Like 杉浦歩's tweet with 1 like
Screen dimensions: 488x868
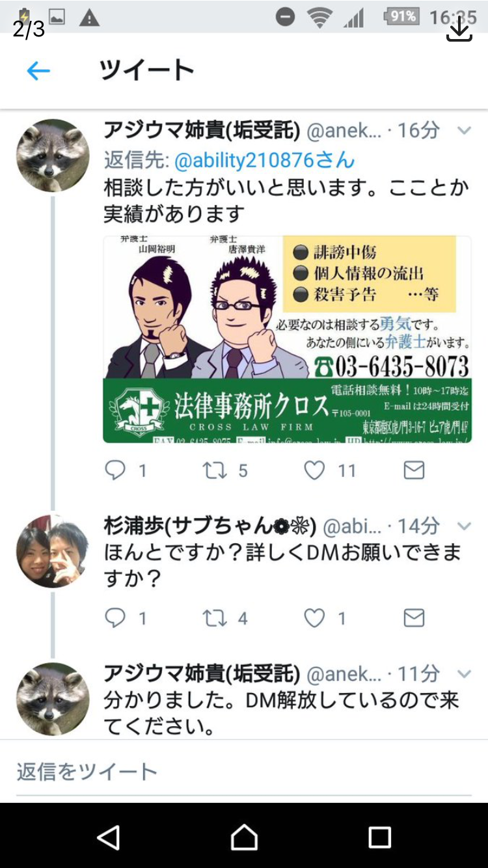[315, 617]
